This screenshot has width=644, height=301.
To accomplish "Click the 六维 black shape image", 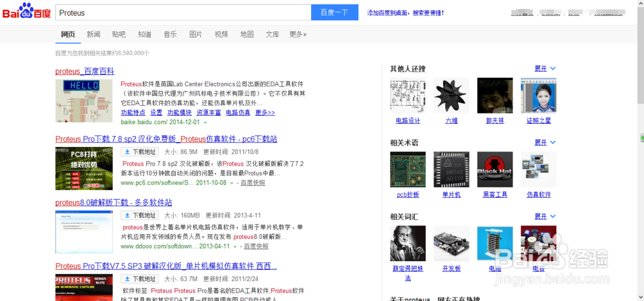I will [x=451, y=95].
